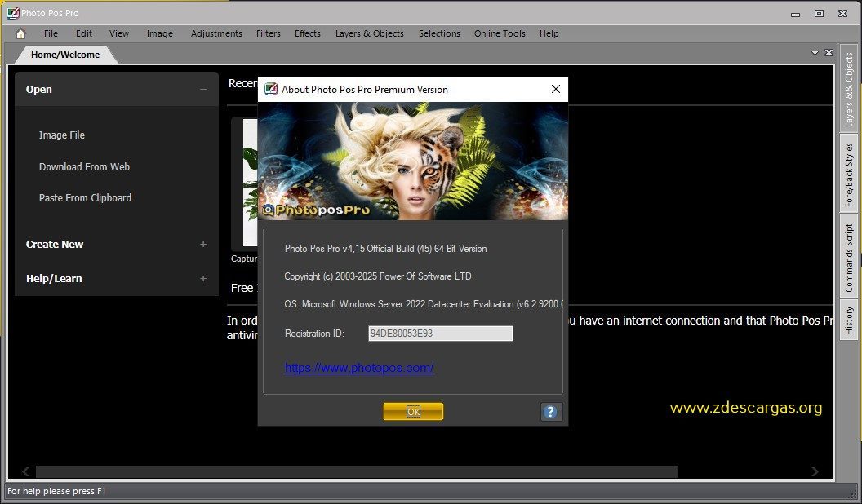Expand the Help/Learn section
The height and width of the screenshot is (504, 862).
203,279
